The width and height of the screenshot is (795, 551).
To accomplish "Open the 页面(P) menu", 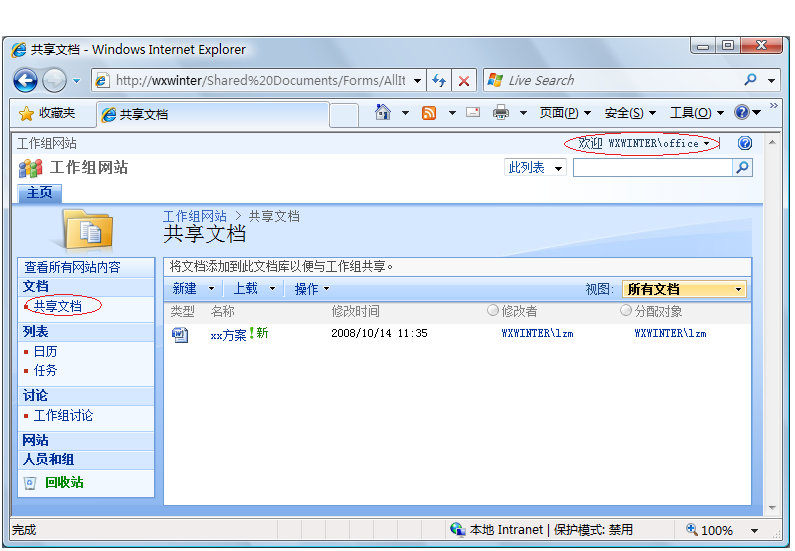I will pyautogui.click(x=565, y=113).
